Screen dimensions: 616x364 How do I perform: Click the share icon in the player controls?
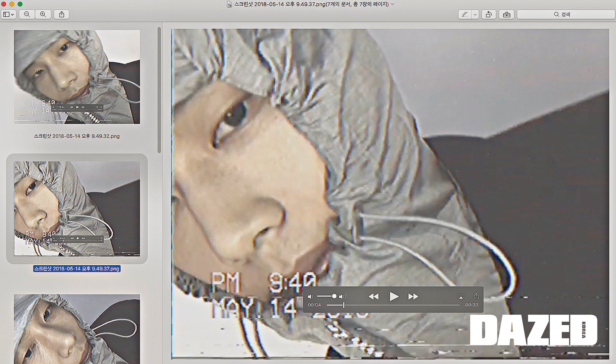click(476, 296)
